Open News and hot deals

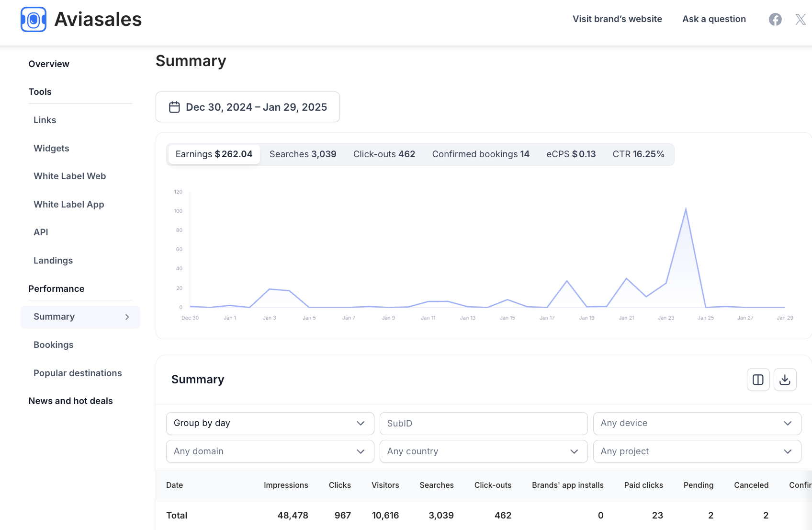coord(70,401)
